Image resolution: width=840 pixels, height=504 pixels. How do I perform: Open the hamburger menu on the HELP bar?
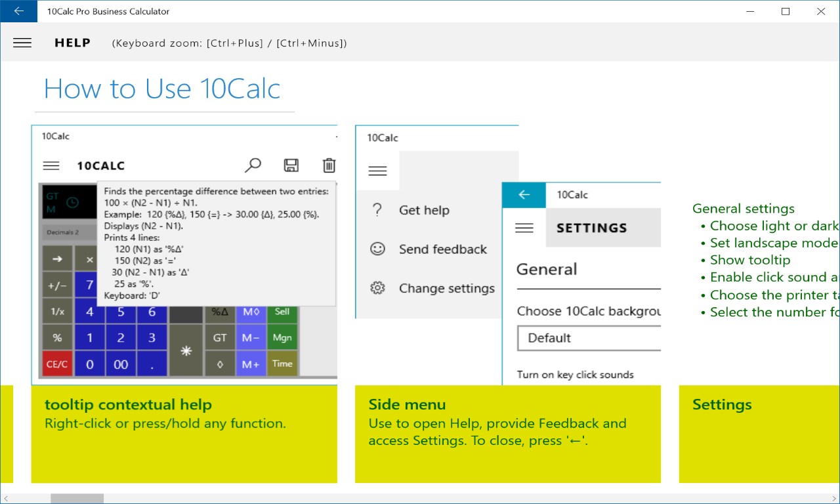[x=22, y=43]
